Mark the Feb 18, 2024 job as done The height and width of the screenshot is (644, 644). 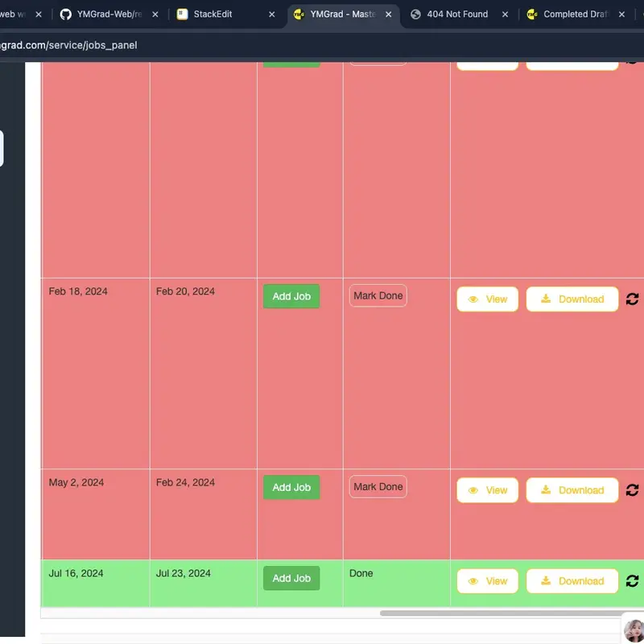tap(378, 295)
